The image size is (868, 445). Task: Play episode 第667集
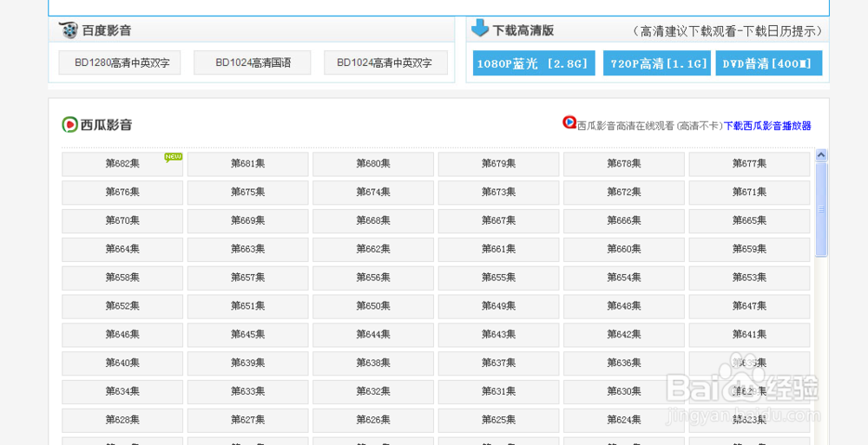[498, 221]
